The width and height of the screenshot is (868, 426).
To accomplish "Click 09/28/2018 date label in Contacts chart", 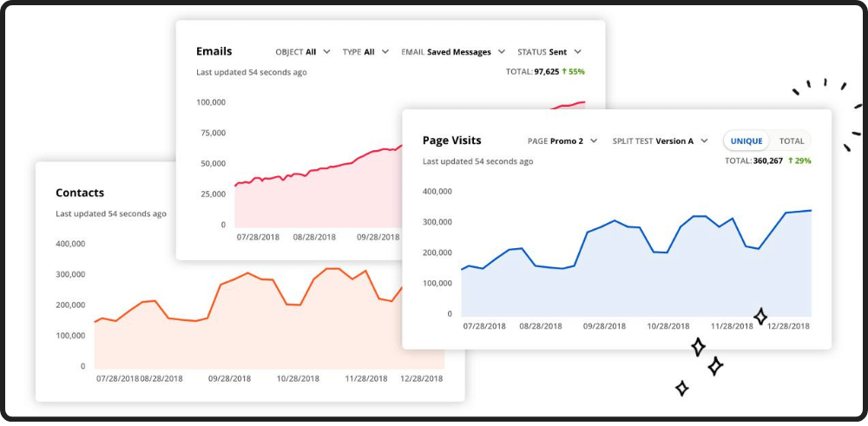I will (230, 379).
